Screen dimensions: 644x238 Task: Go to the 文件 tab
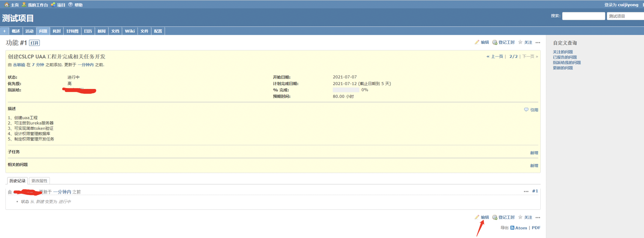pyautogui.click(x=144, y=31)
